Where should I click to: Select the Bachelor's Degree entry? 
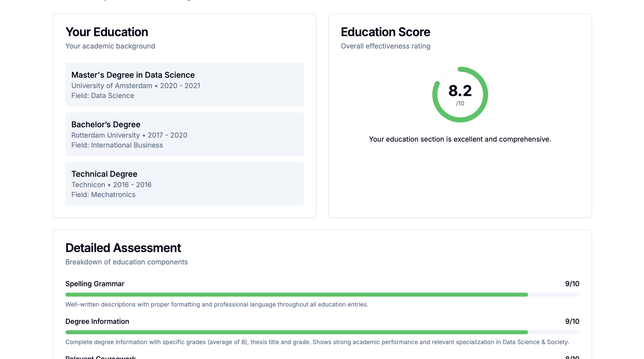(185, 134)
